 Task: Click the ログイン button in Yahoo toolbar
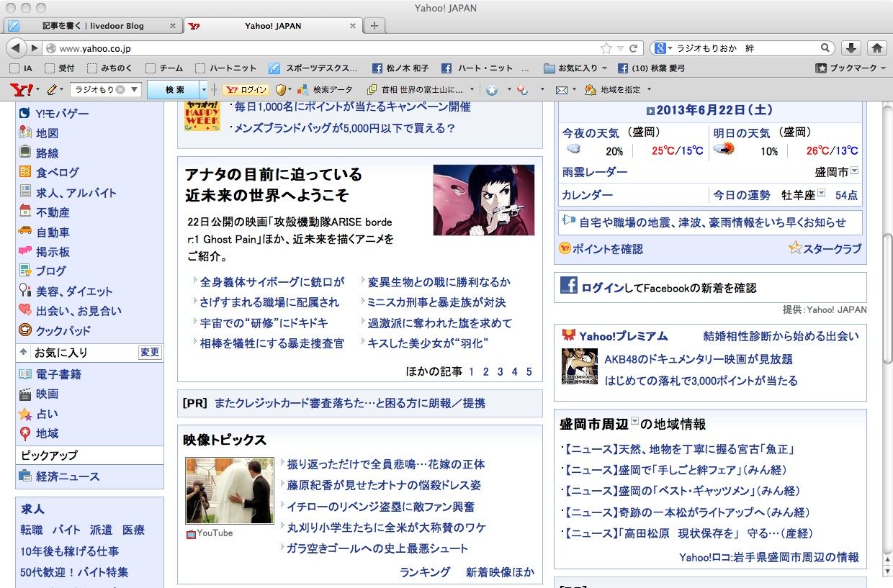246,90
